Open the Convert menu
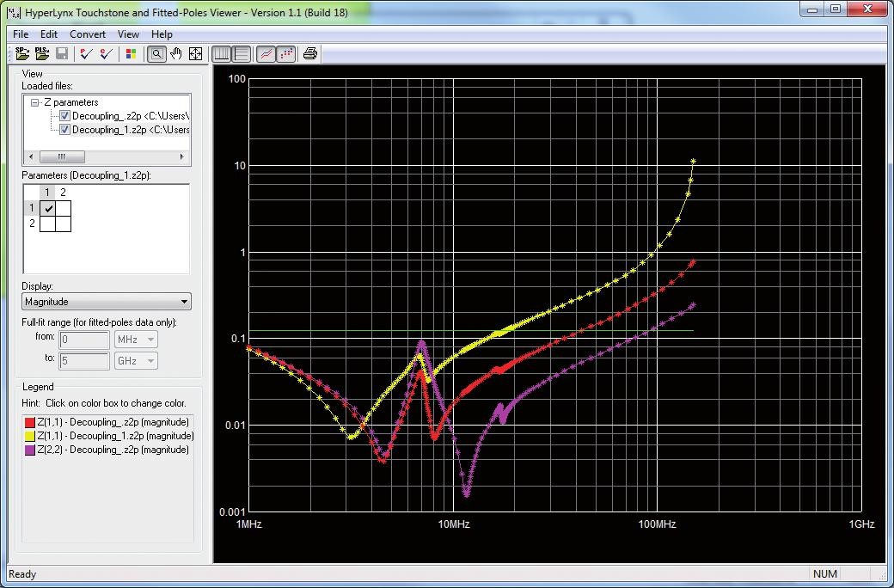Screen dimensions: 894x588 click(x=88, y=34)
